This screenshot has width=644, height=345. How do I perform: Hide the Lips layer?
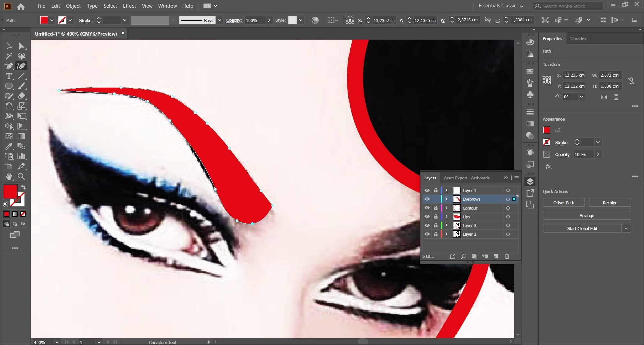point(427,217)
